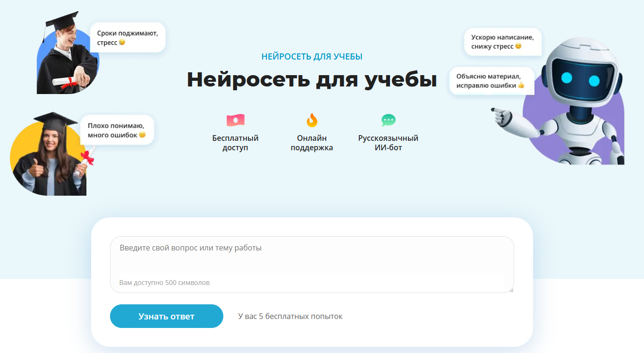Click the resize handle of the question textarea
Viewport: 644px width, 353px height.
(x=511, y=290)
